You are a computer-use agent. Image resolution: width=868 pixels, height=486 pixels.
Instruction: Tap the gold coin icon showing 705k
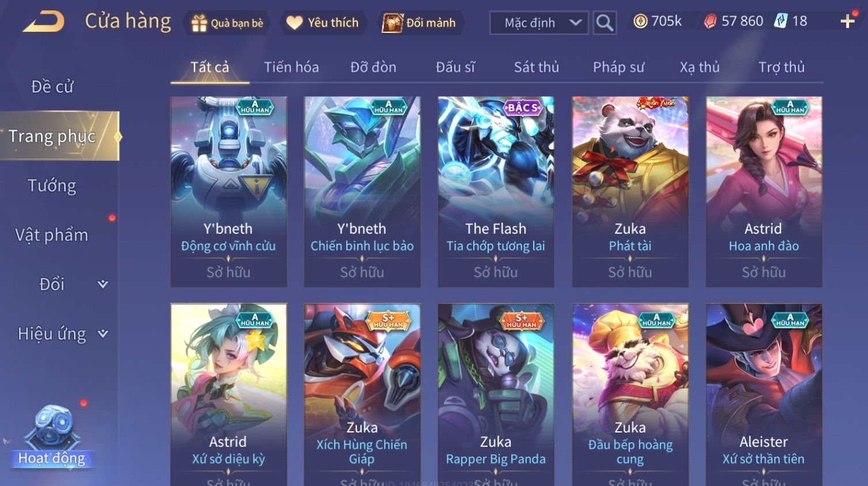pyautogui.click(x=640, y=21)
